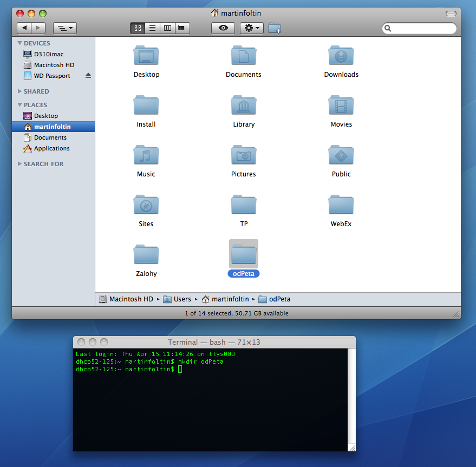Select D310imac in the sidebar

coord(54,54)
